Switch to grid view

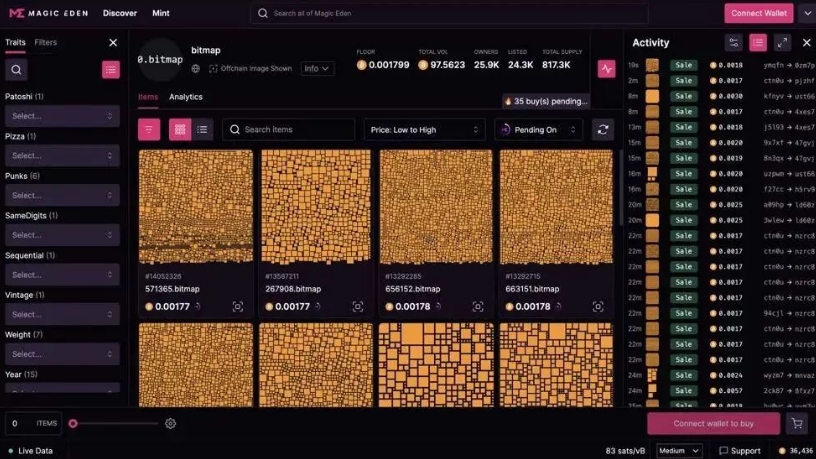pyautogui.click(x=180, y=130)
